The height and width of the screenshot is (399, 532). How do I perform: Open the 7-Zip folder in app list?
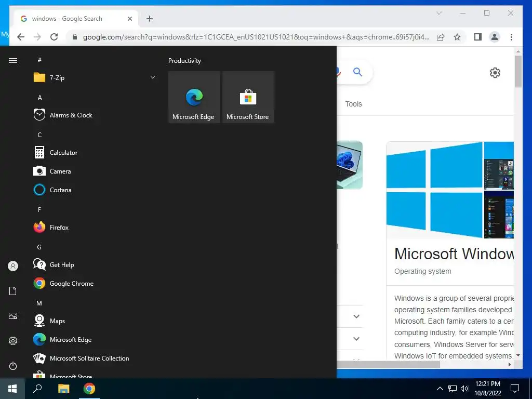coord(94,78)
